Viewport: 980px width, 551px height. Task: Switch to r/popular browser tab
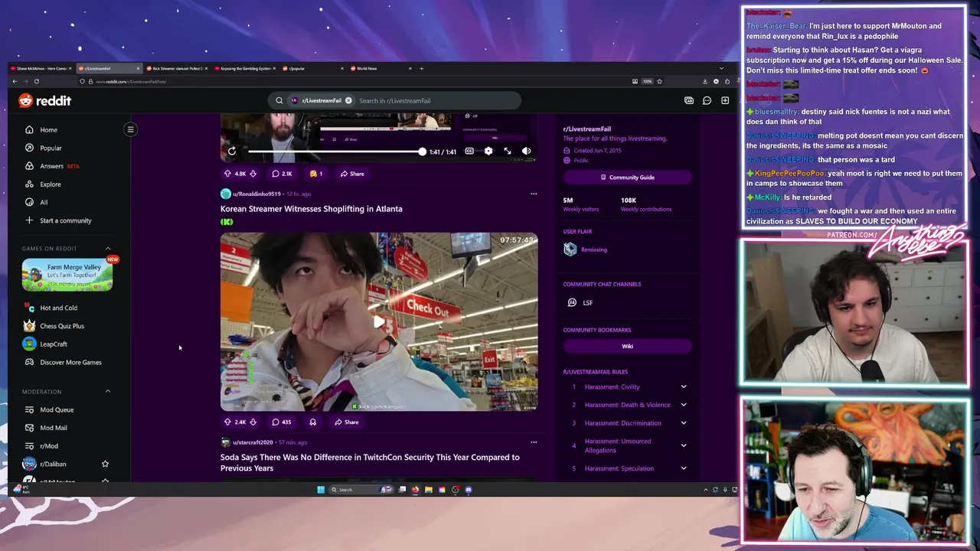312,68
